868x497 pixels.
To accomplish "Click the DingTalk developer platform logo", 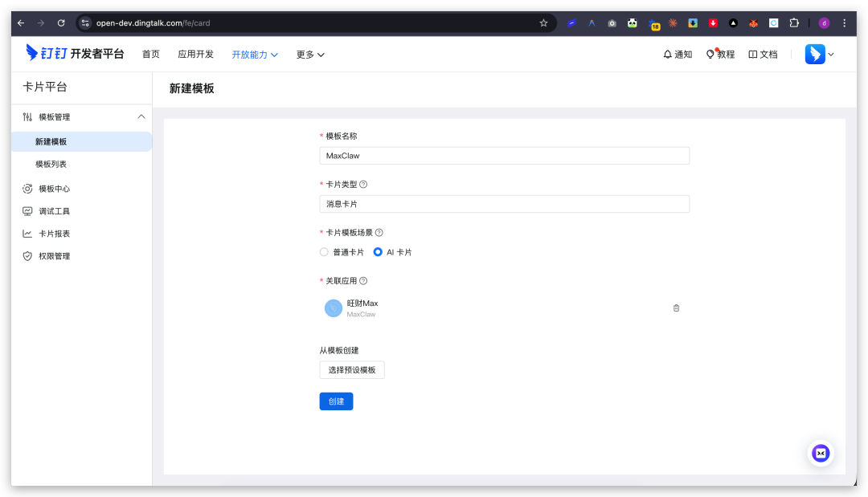I will [x=75, y=54].
